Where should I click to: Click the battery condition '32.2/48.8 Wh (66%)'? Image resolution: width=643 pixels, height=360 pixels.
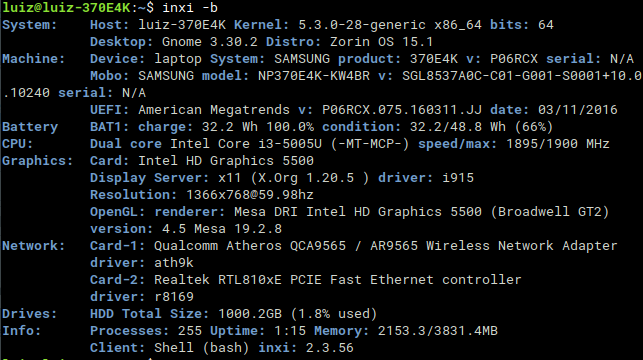click(x=481, y=127)
